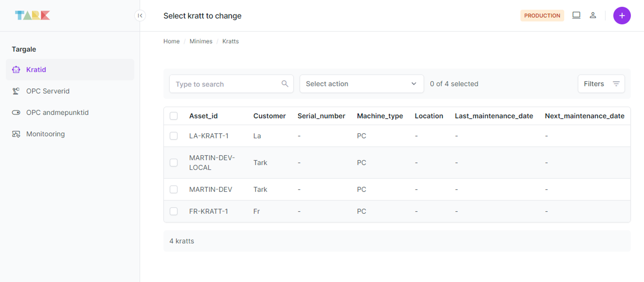This screenshot has height=282, width=644.
Task: Click the Monitooring heartbeat icon
Action: pos(16,134)
